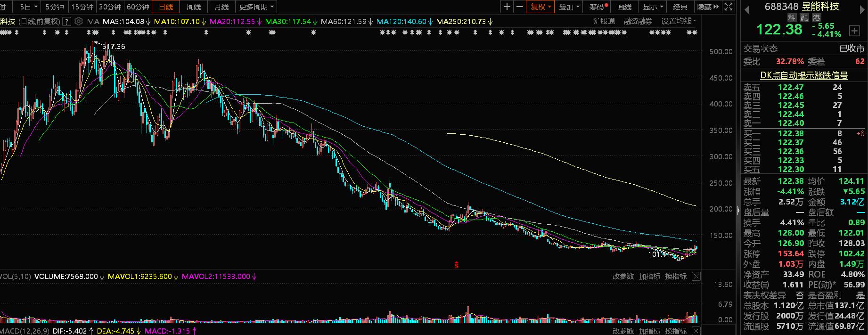The height and width of the screenshot is (335, 868).
Task: Open the 设置均线 dropdown
Action: click(x=678, y=21)
